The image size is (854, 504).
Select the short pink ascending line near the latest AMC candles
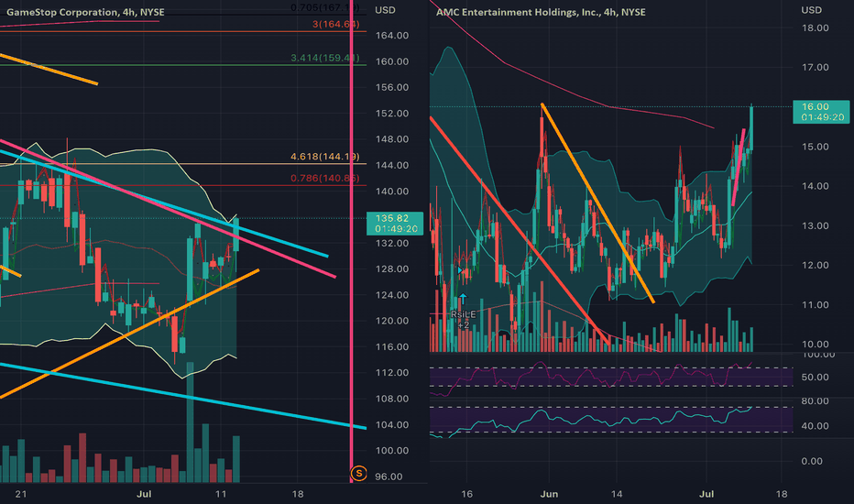pos(739,168)
